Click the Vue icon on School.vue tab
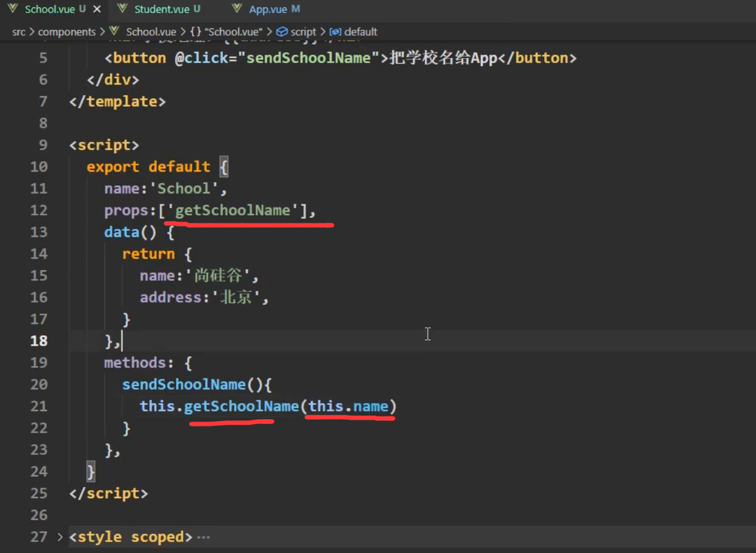Viewport: 756px width, 553px height. (x=13, y=9)
